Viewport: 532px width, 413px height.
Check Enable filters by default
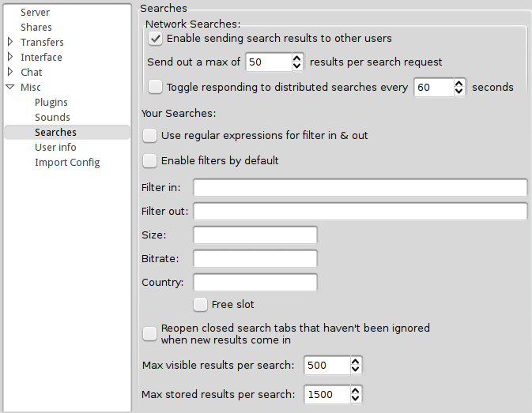(149, 160)
